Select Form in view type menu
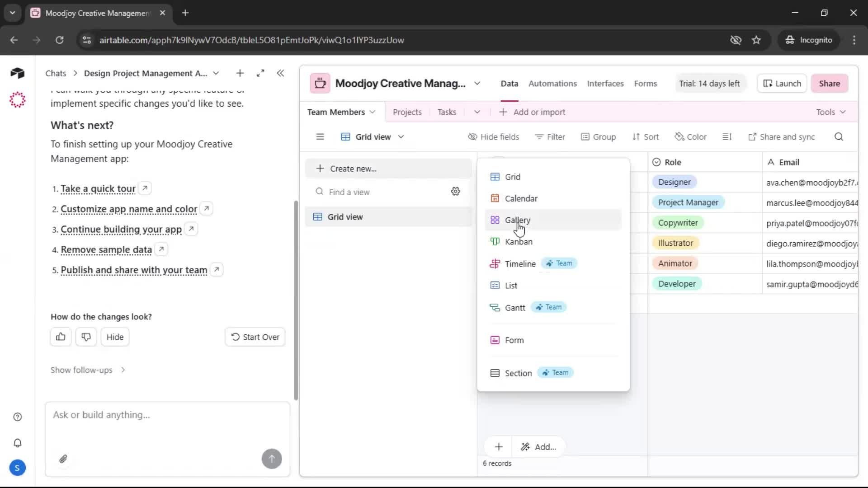 [553, 340]
